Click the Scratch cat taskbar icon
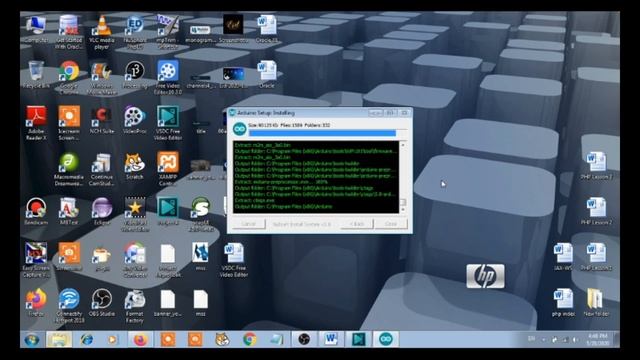The image size is (640, 360). coord(222,340)
